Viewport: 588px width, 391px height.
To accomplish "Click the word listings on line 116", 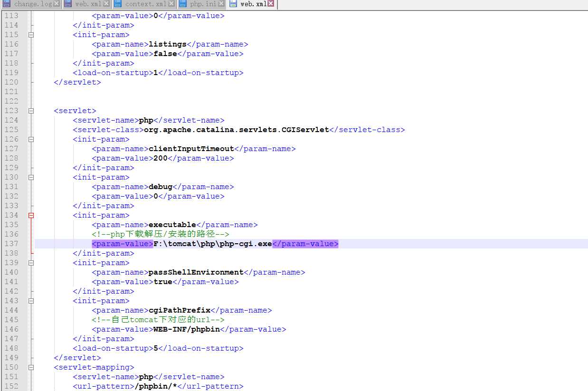I will 168,44.
